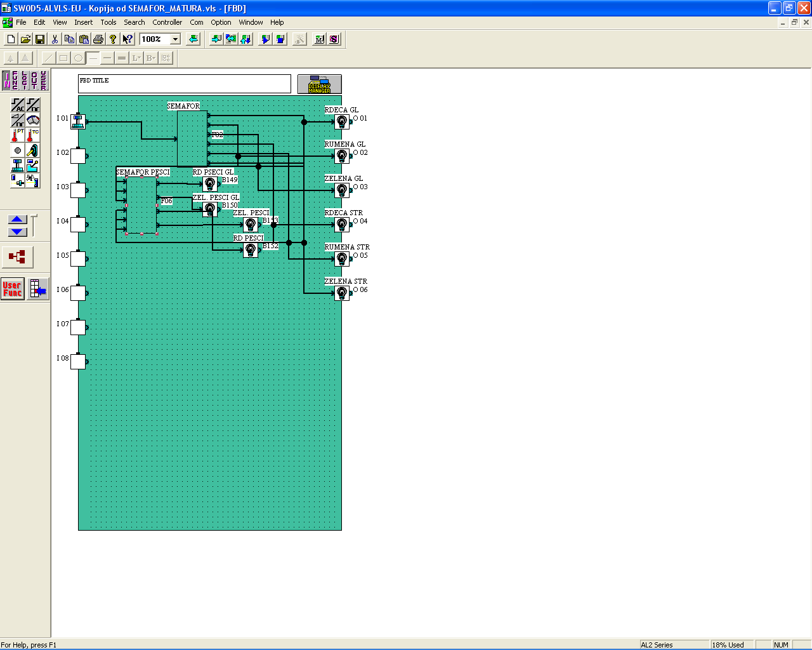Click the red wiring tool icon
Viewport: 812px width, 650px height.
coord(17,257)
